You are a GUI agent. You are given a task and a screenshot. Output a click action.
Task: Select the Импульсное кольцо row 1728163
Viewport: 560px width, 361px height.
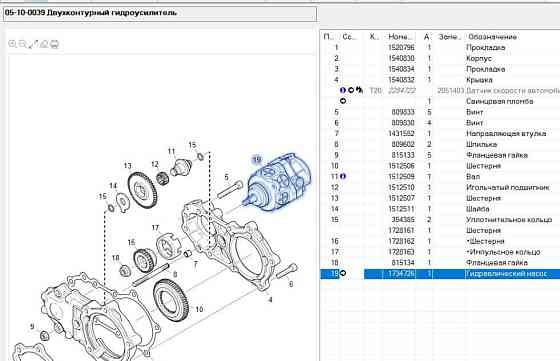[440, 252]
